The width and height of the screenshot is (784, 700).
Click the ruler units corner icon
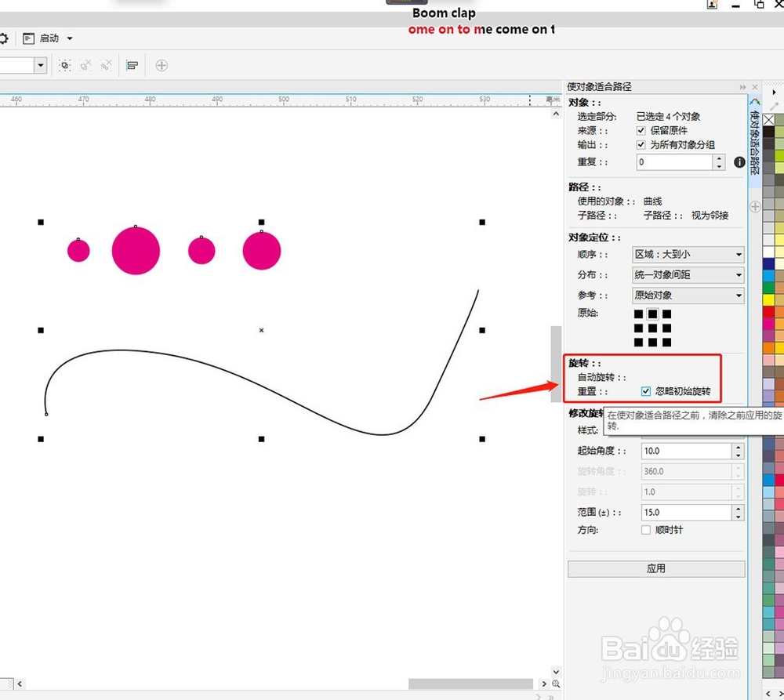(553, 100)
